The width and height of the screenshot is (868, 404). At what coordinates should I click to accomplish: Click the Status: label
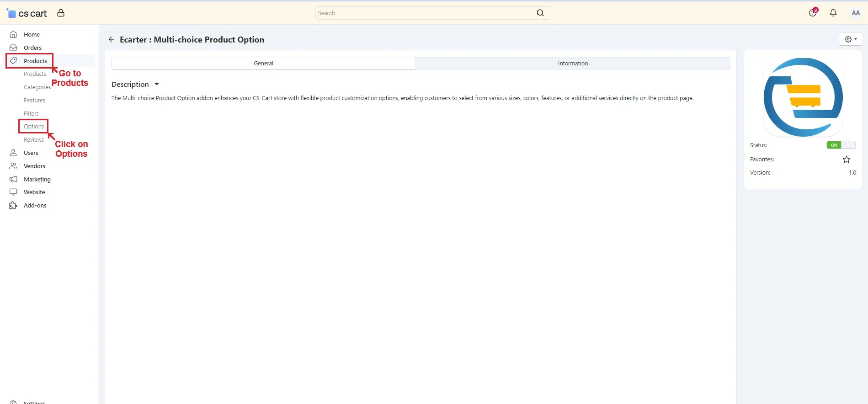coord(758,145)
